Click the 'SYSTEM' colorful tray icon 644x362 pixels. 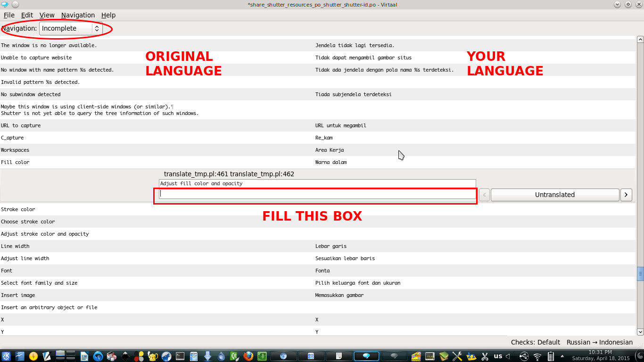(416, 356)
